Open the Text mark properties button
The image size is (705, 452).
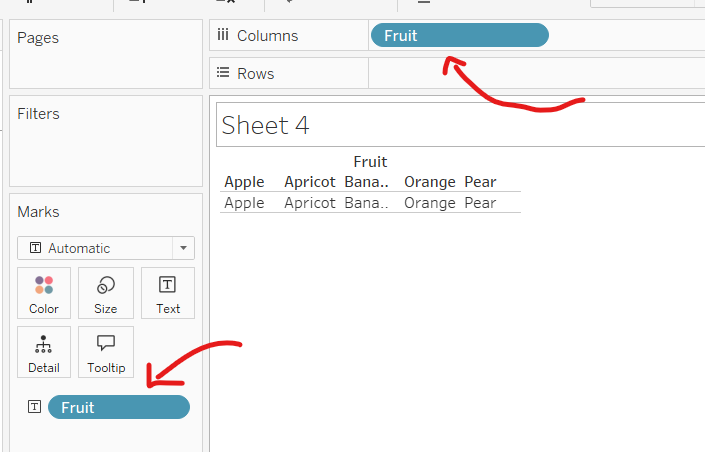pos(168,293)
